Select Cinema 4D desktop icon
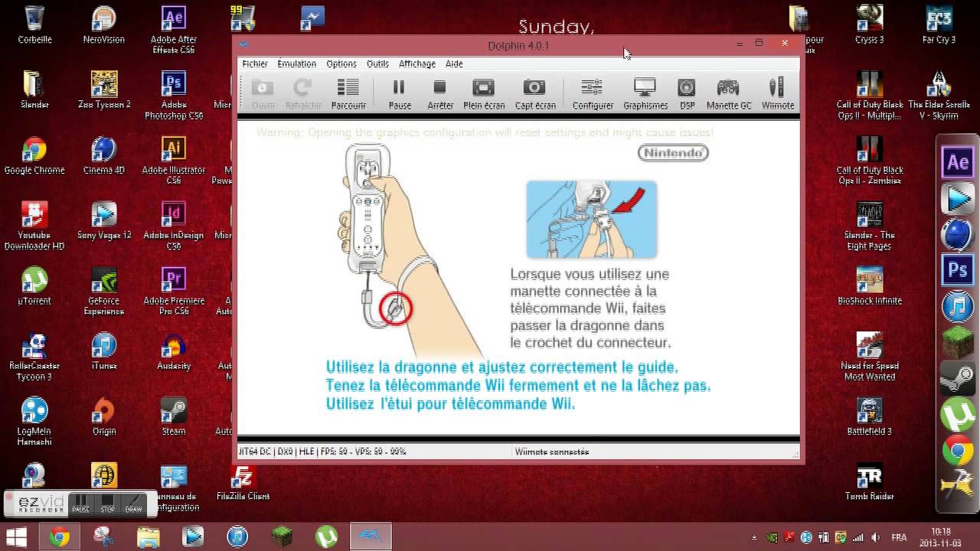 click(x=104, y=155)
